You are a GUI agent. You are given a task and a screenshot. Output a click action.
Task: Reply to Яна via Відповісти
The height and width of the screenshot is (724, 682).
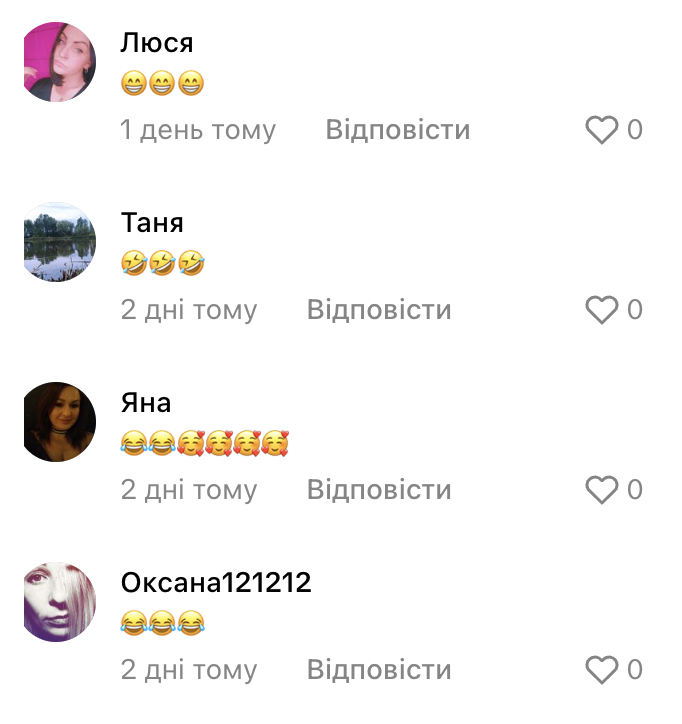pos(379,489)
